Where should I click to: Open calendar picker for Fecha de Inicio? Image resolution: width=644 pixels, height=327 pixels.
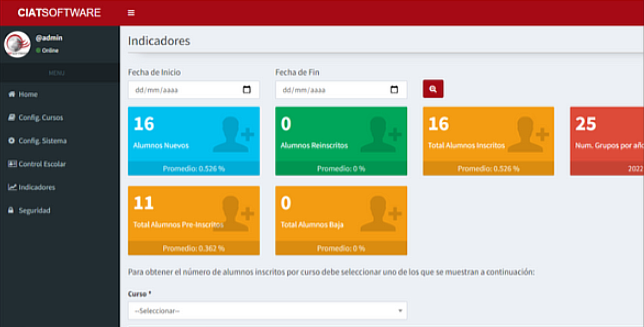pos(247,90)
